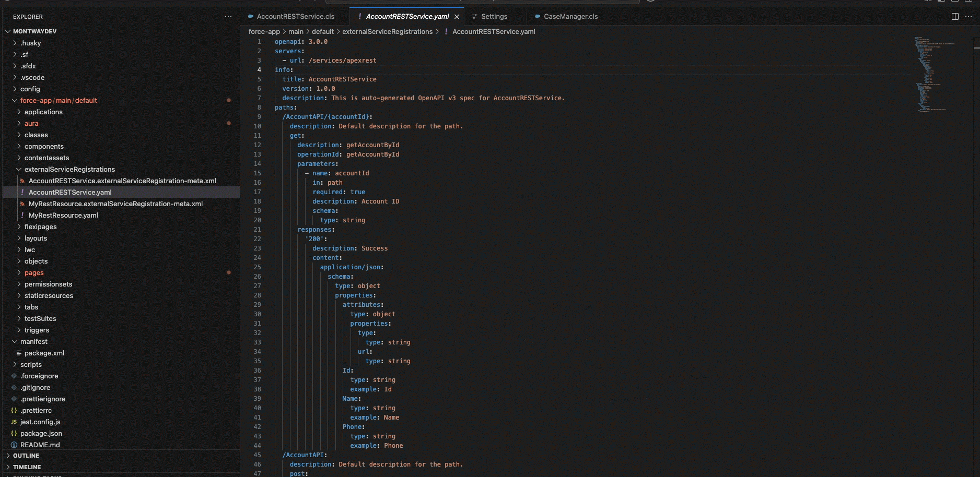Collapse the manifest folder

tap(15, 341)
